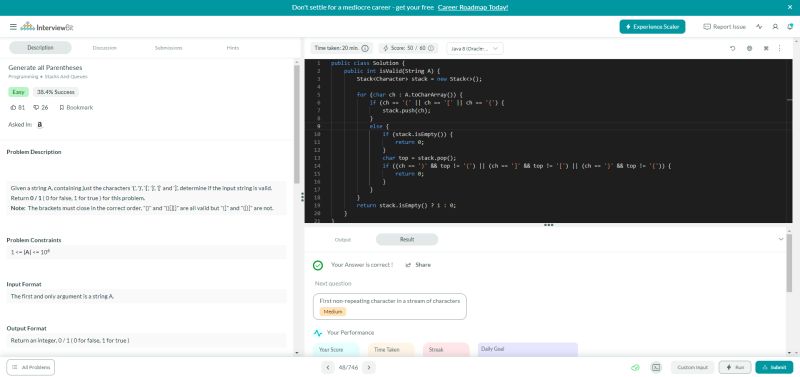The height and width of the screenshot is (377, 800).
Task: Toggle fullscreen editor mode
Action: click(x=766, y=48)
